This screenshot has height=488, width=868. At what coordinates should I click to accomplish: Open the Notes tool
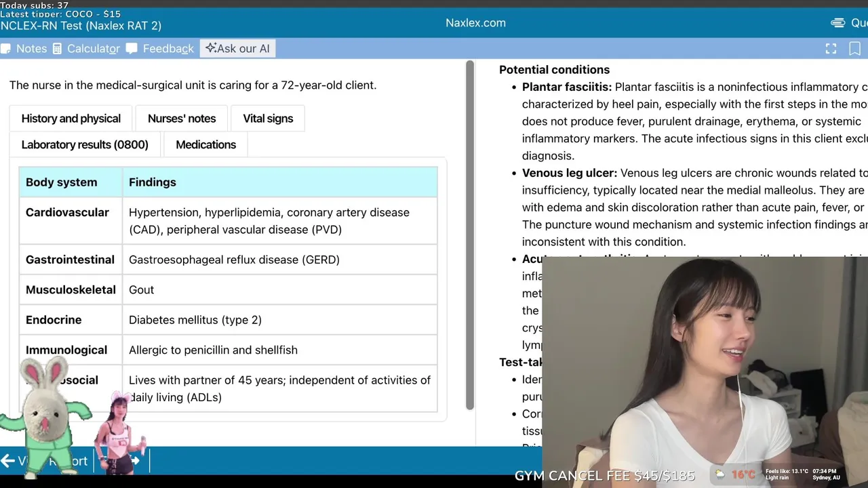click(24, 49)
